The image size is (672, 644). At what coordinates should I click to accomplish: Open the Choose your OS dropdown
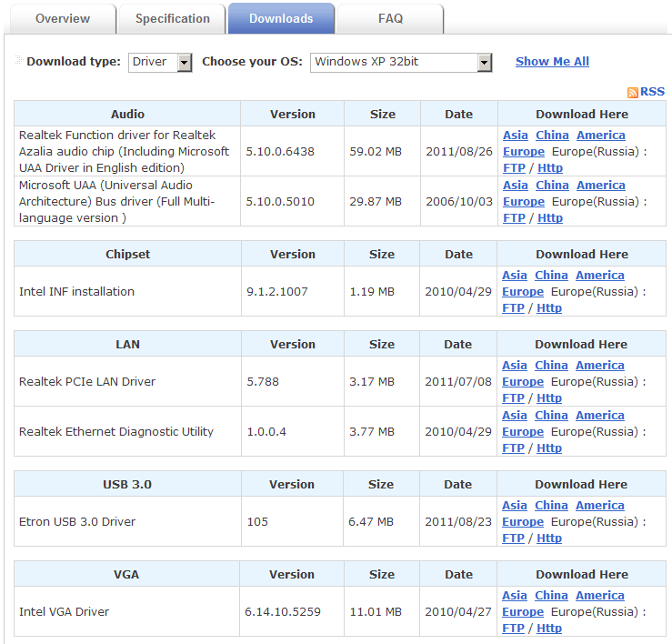coord(400,62)
